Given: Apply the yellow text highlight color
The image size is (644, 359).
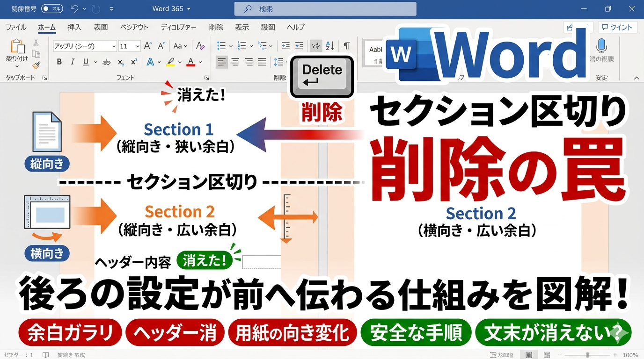Looking at the screenshot, I should coord(170,62).
